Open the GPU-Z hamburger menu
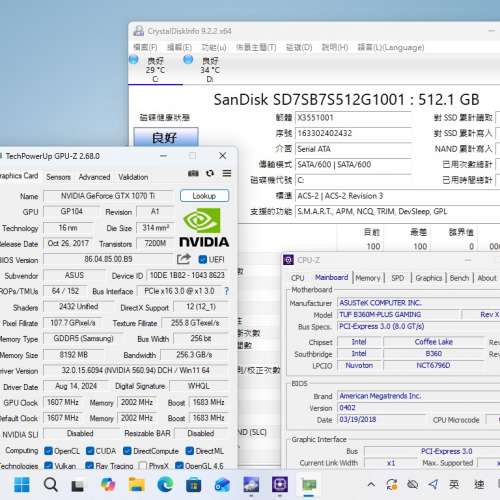The image size is (500, 500). (x=227, y=173)
